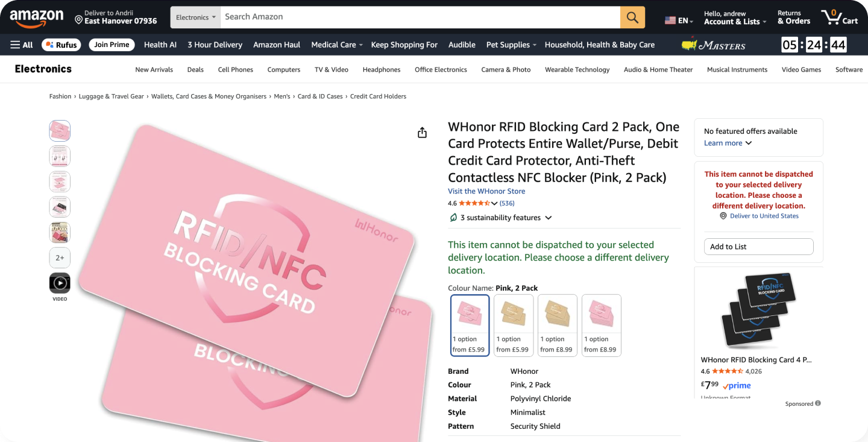Go to Headphones in Electronics navigation
Screen dimensions: 868x442
[382, 70]
